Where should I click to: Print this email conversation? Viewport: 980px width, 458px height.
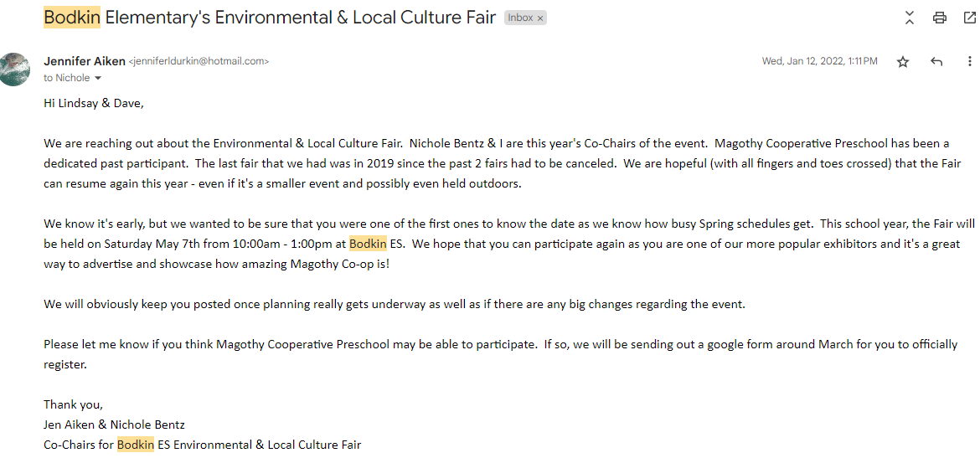click(x=940, y=18)
